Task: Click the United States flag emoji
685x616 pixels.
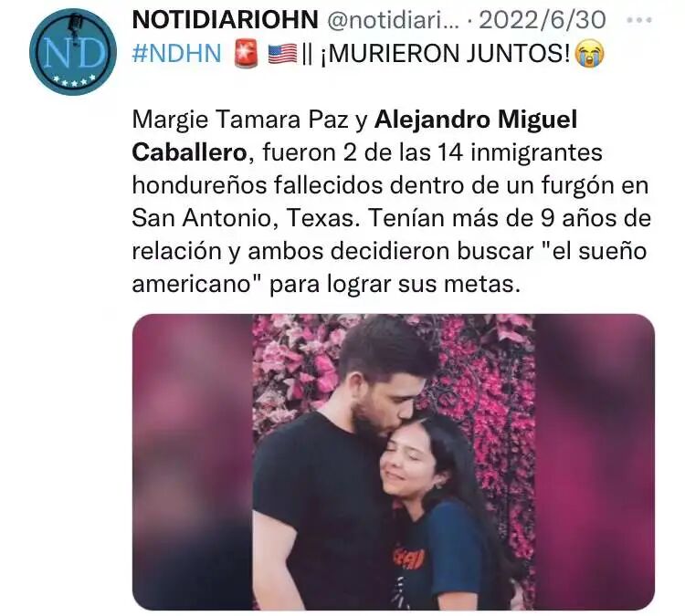Action: (282, 54)
